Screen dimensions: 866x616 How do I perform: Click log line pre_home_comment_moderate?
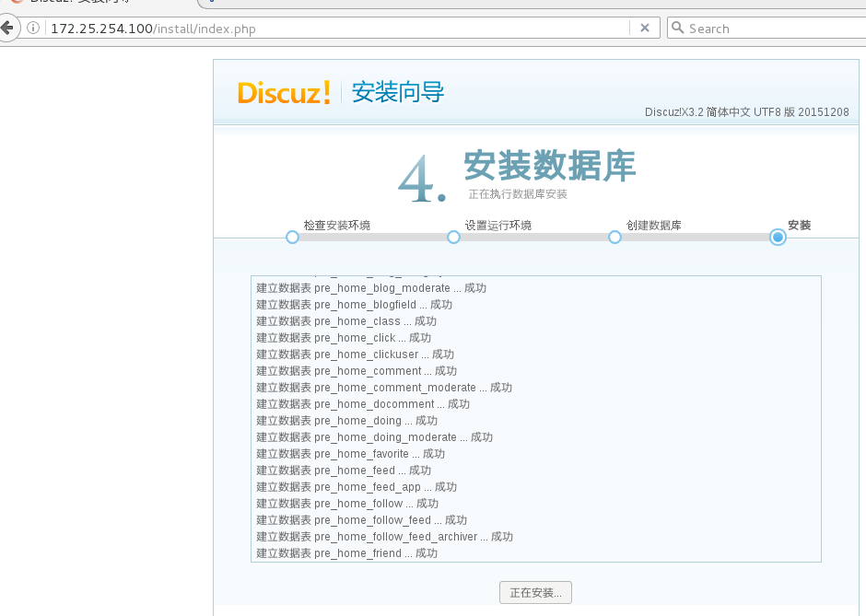384,388
